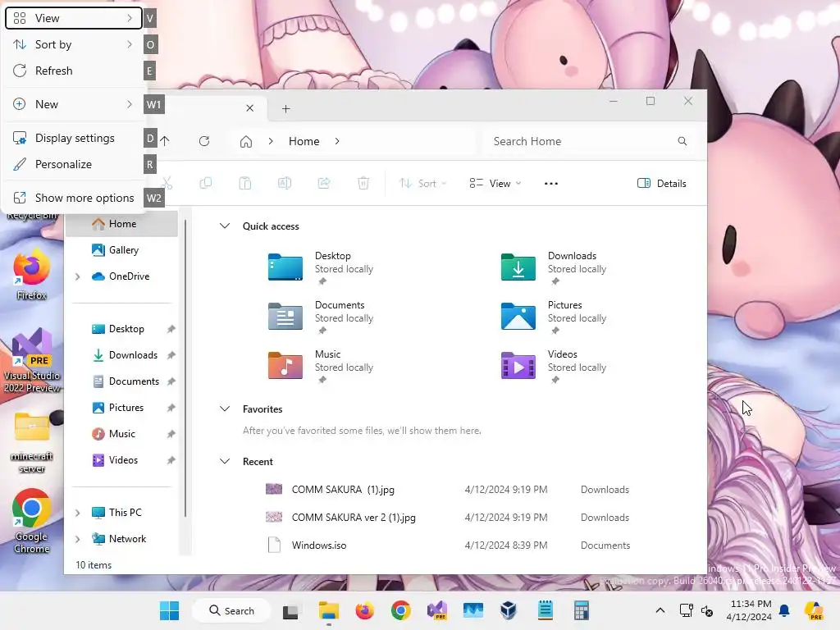Select OneDrive in navigation pane
Image resolution: width=840 pixels, height=630 pixels.
(x=129, y=276)
